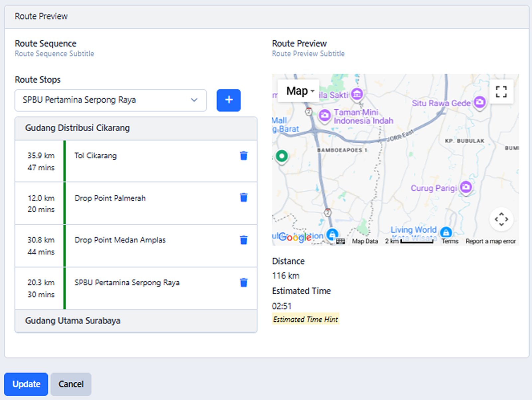Select Curug Parigi map pin

466,187
